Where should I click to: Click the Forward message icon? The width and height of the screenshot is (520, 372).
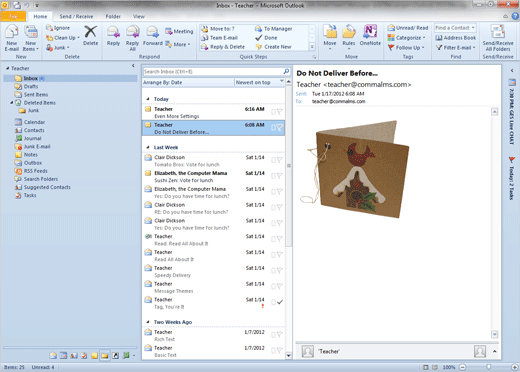point(153,36)
